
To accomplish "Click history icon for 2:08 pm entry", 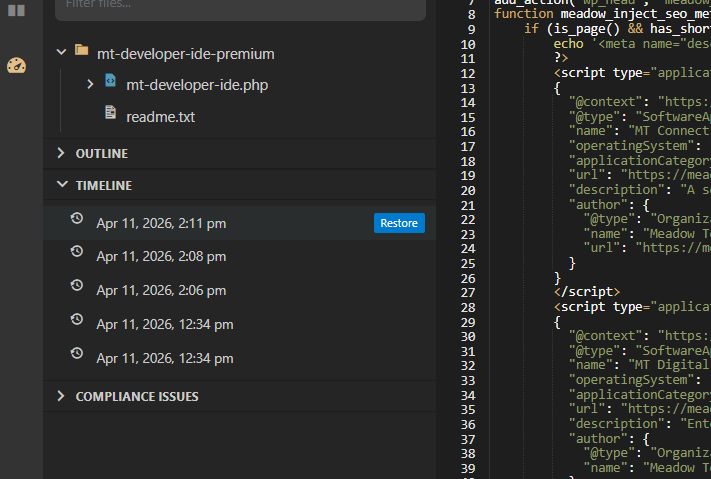I will point(77,251).
